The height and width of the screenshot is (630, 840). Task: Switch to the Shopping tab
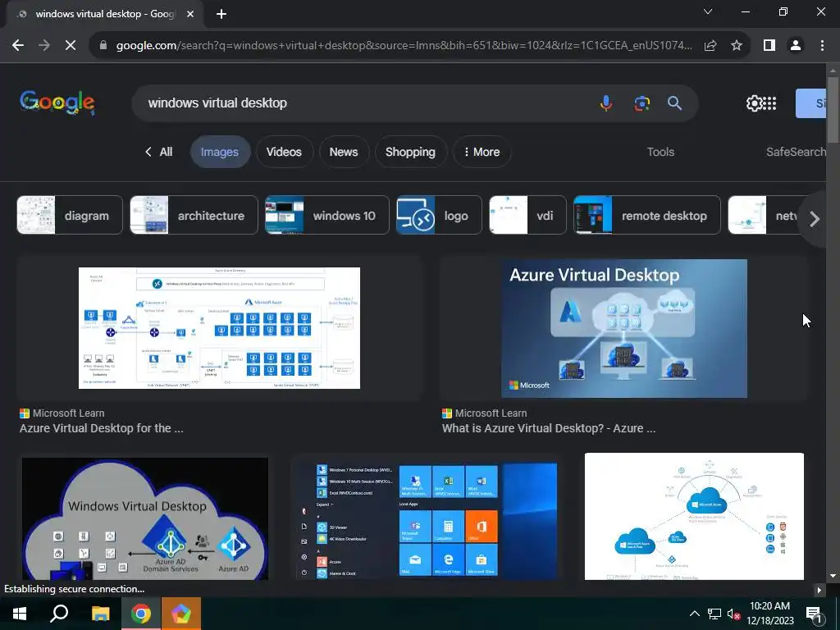click(410, 152)
